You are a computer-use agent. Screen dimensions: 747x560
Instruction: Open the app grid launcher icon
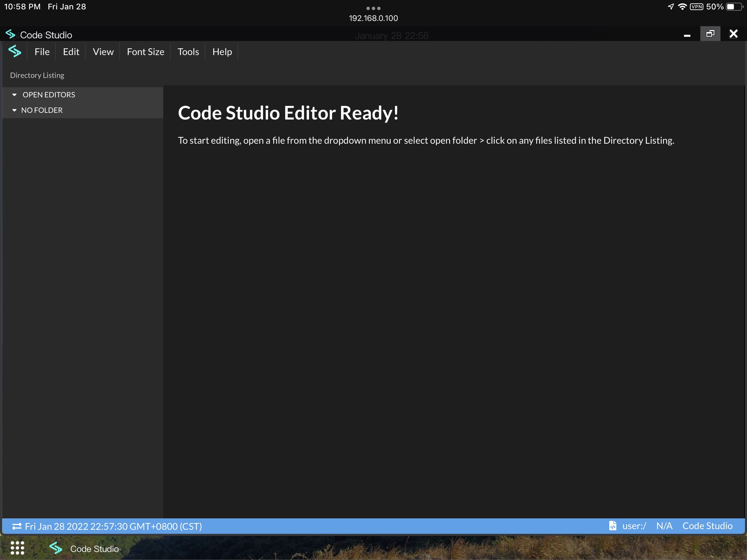click(x=17, y=548)
